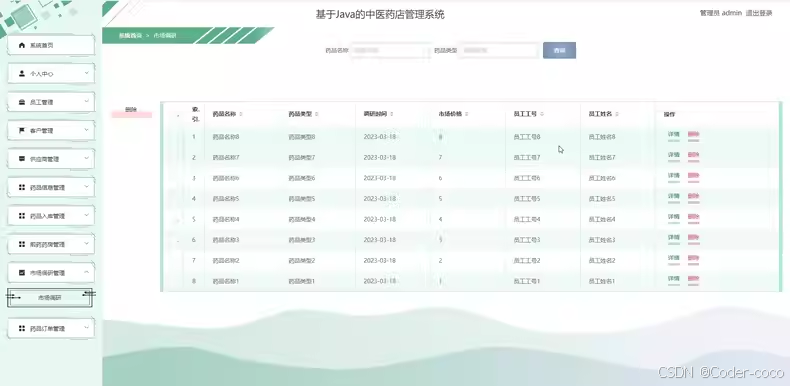Focus the 药品名称 search input
Viewport: 790px width, 386px height.
coord(390,50)
